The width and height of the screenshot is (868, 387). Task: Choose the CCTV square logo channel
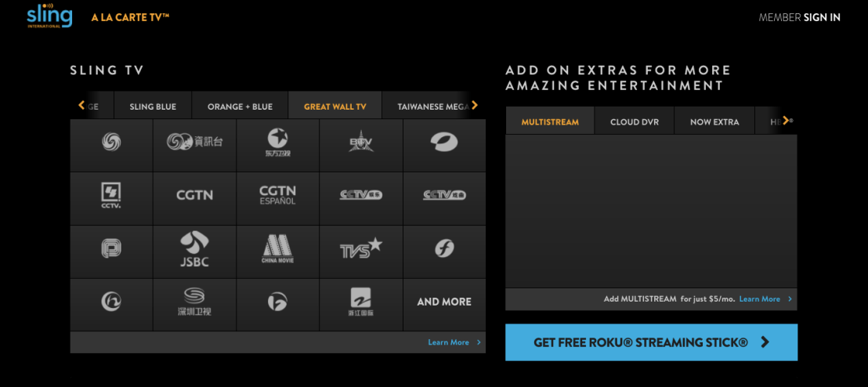[x=111, y=195]
